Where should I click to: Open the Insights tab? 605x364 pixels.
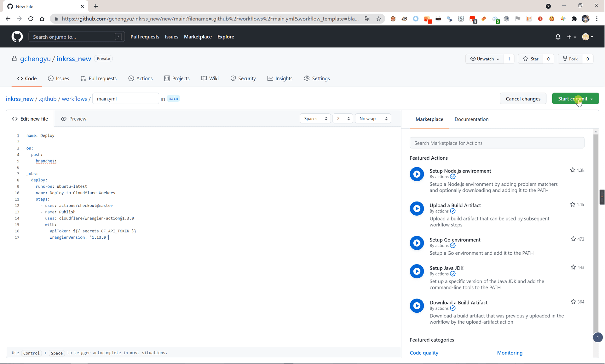click(280, 78)
